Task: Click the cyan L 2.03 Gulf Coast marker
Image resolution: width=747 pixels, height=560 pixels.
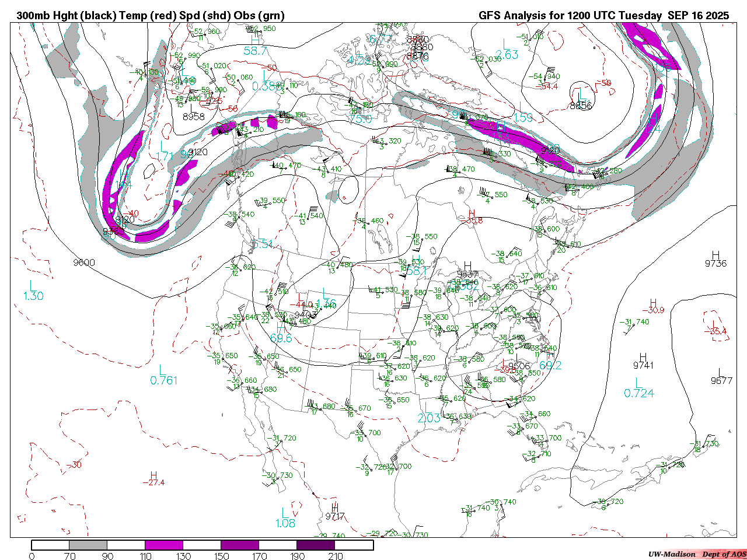Action: [x=429, y=414]
